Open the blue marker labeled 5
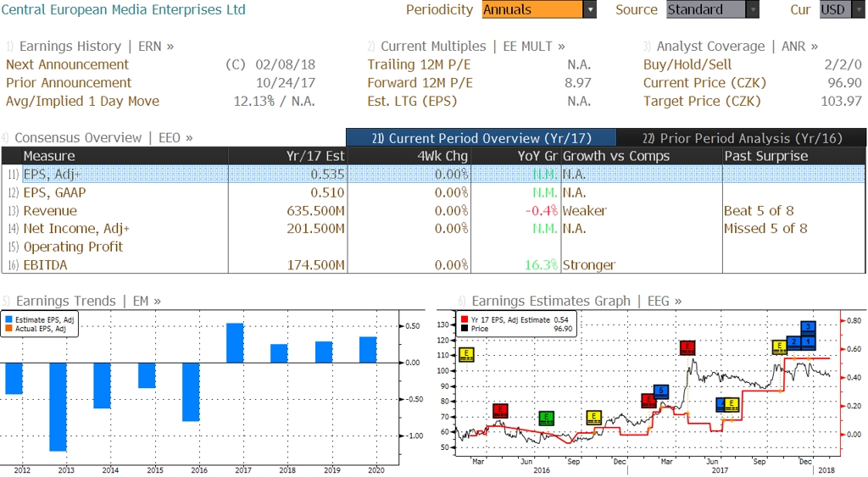 661,391
